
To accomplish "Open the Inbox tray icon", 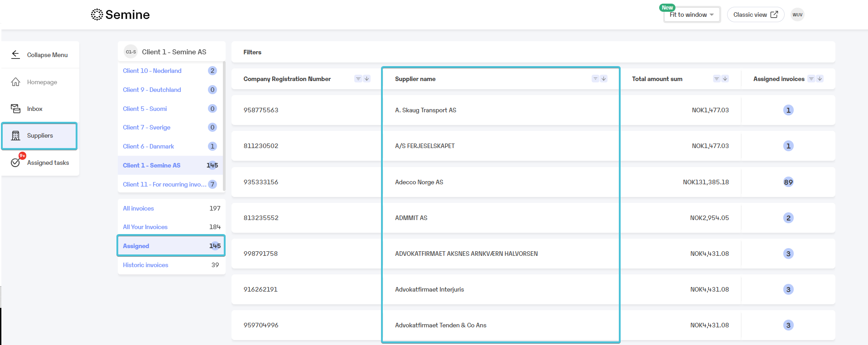I will pyautogui.click(x=15, y=109).
